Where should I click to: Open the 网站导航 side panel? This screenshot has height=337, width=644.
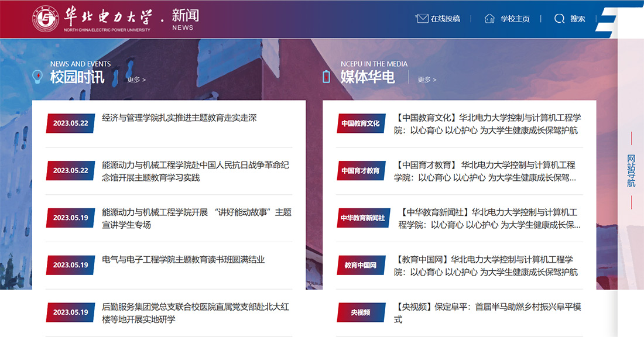[631, 171]
